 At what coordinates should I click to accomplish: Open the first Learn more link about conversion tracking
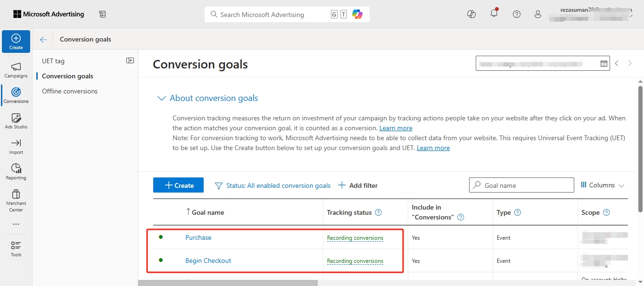[396, 128]
